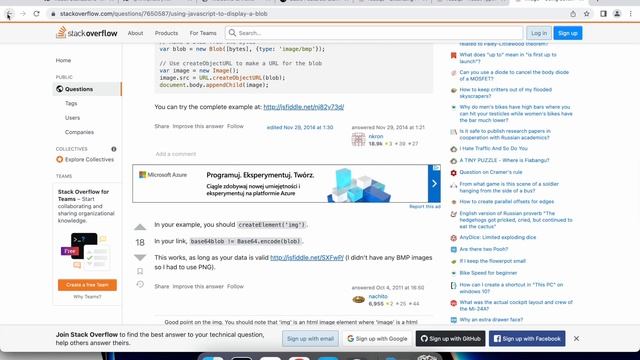
Task: Show activity history of nachito's answer
Action: click(x=140, y=284)
